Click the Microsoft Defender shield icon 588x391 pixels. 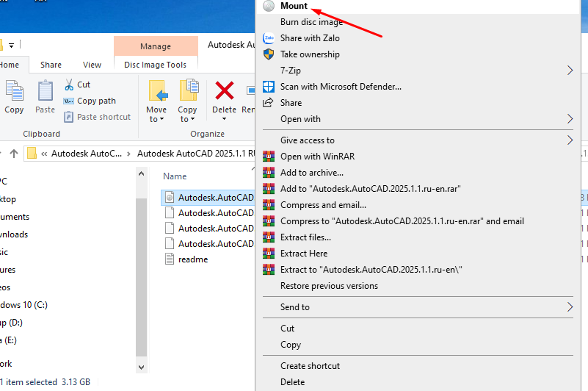coord(269,87)
